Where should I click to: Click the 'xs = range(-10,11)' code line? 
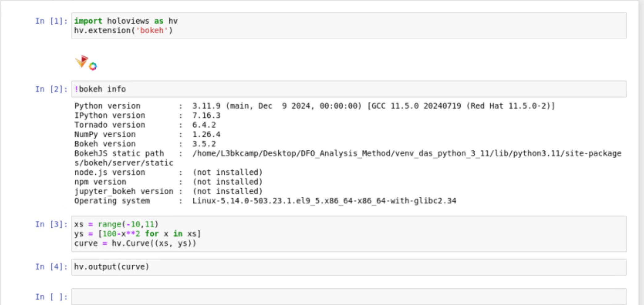[116, 224]
